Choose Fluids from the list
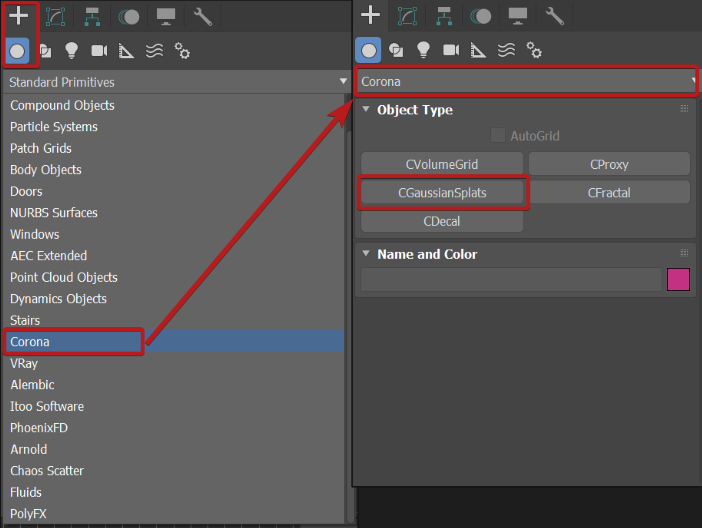Screen dimensions: 702x528 (174, 492)
